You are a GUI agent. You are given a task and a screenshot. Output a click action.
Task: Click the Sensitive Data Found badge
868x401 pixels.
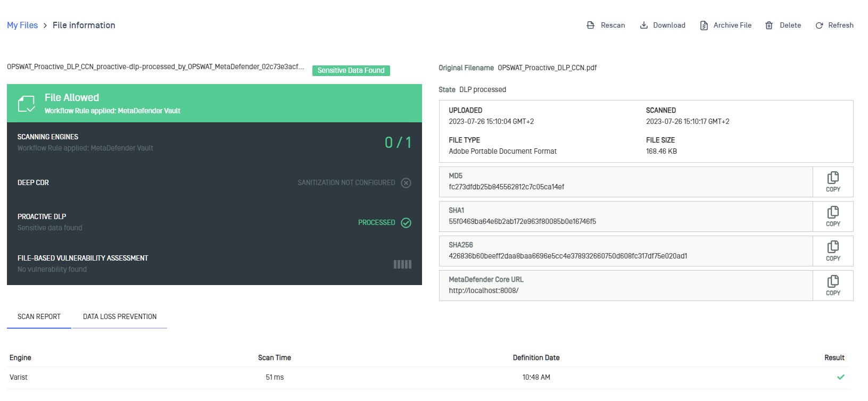[351, 70]
